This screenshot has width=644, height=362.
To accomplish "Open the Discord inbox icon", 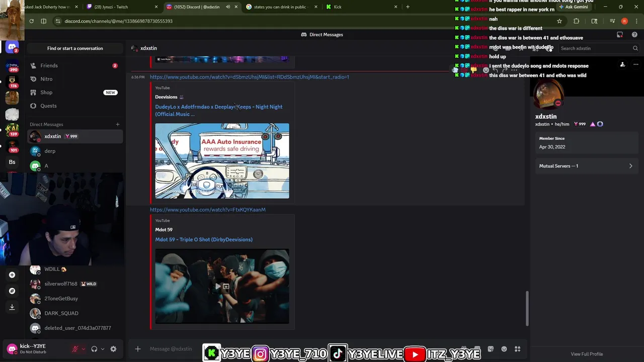I will pyautogui.click(x=620, y=35).
